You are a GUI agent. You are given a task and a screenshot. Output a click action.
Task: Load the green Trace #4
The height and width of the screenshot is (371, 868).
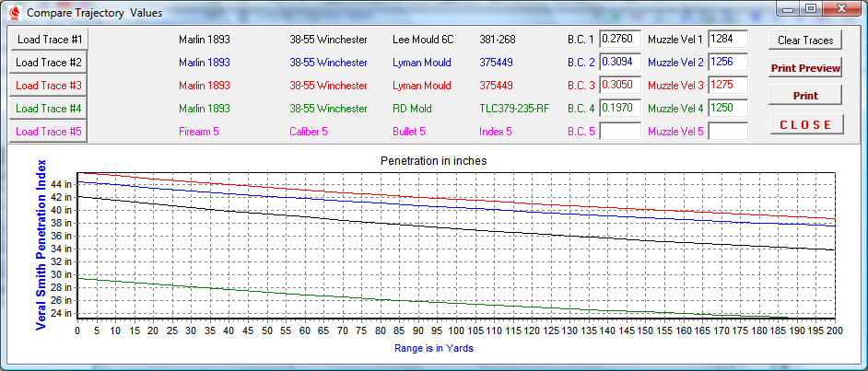49,109
